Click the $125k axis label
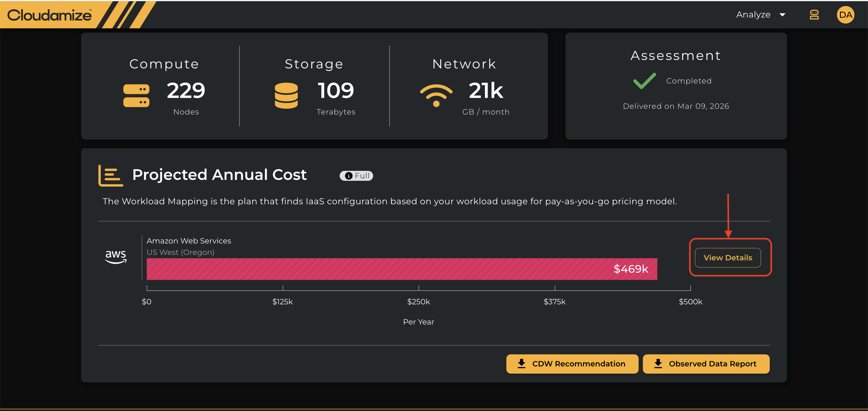Screen dimensions: 868x411 (282, 302)
